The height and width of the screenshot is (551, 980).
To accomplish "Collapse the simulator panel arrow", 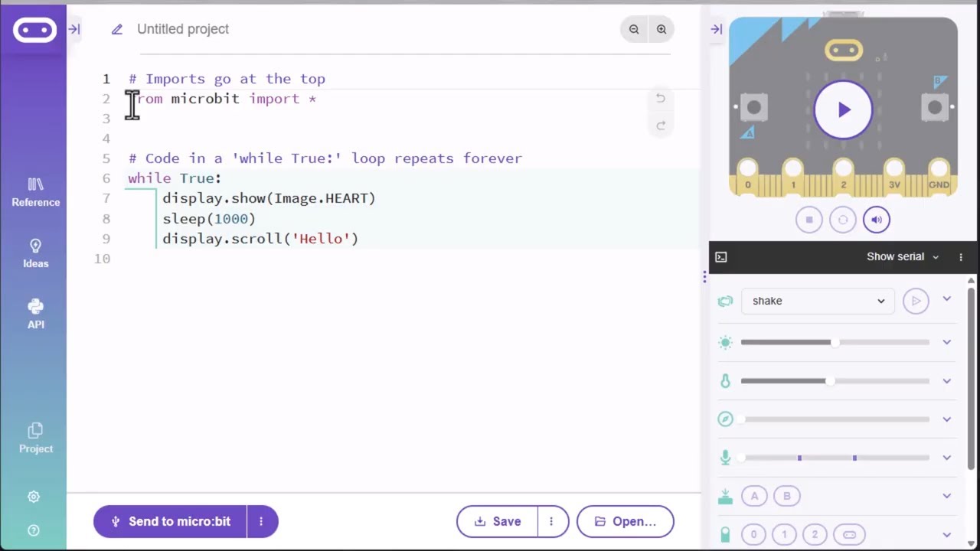I will (x=717, y=29).
